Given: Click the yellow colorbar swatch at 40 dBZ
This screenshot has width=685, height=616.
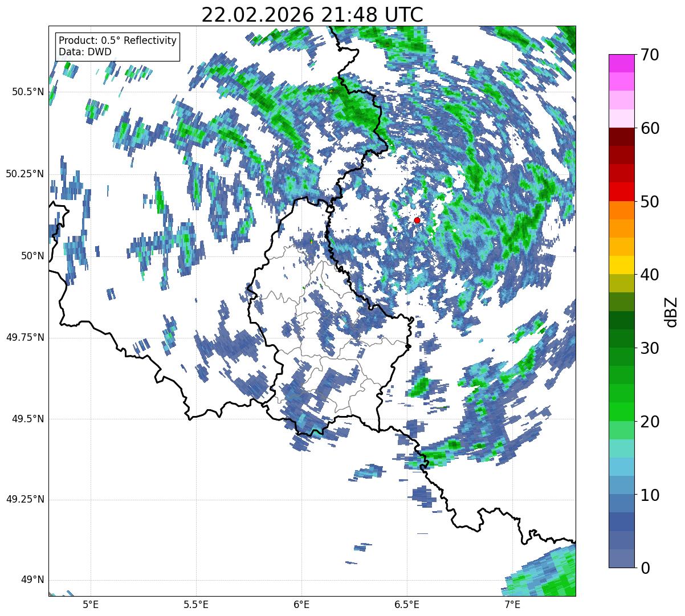Looking at the screenshot, I should tap(621, 265).
